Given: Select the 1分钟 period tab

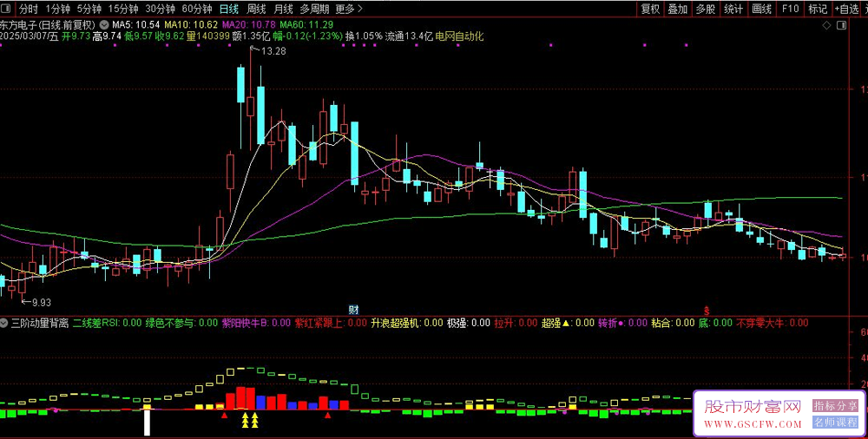Looking at the screenshot, I should click(x=57, y=9).
